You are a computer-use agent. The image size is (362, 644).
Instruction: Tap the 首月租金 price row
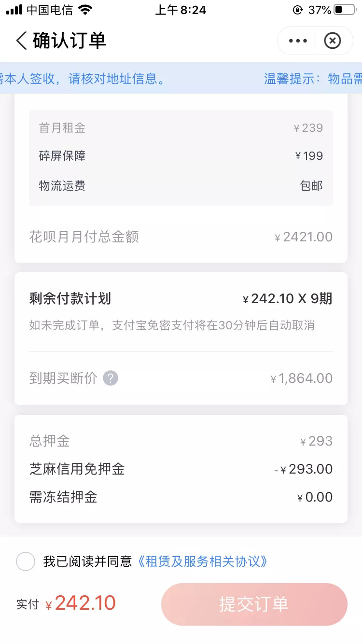coord(181,128)
